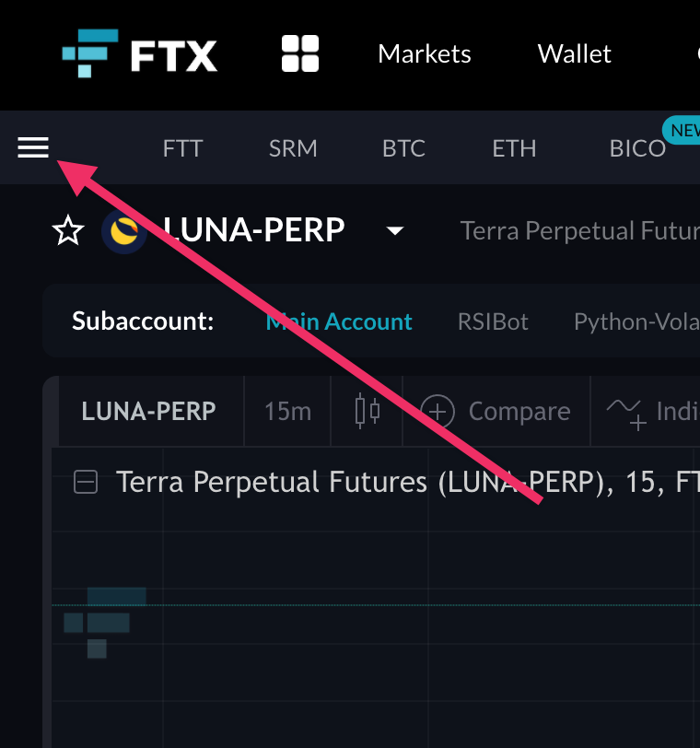Viewport: 700px width, 748px height.
Task: Open the Markets menu
Action: click(425, 53)
